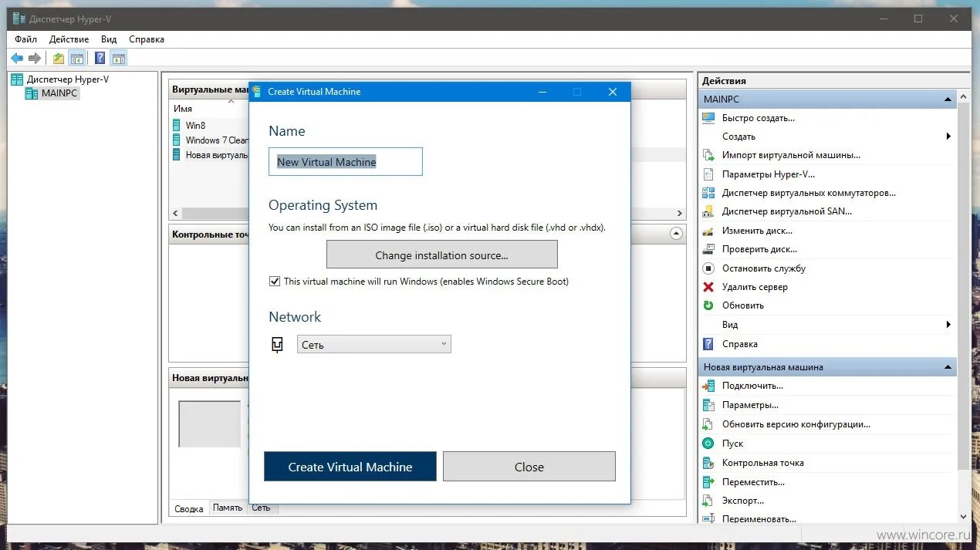Image resolution: width=980 pixels, height=550 pixels.
Task: Click the blue Help toolbar icon
Action: pos(100,58)
